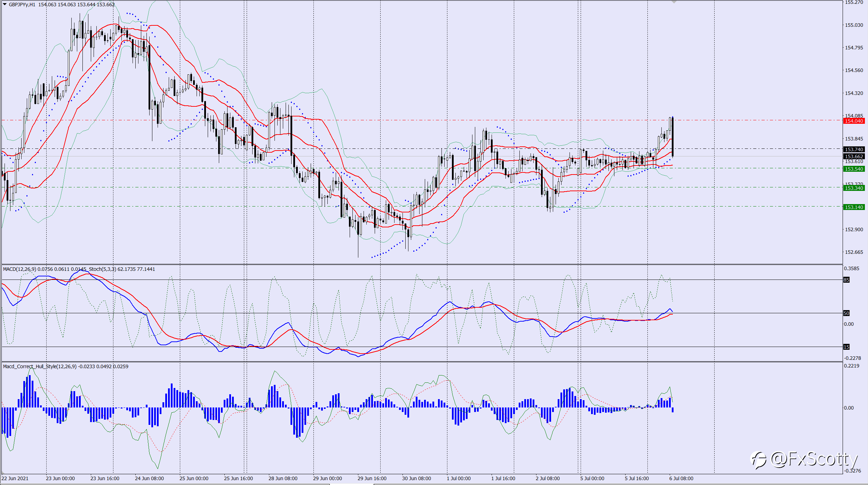The width and height of the screenshot is (868, 485).
Task: Click the 25 Jun 00:00 time label
Action: [x=194, y=478]
